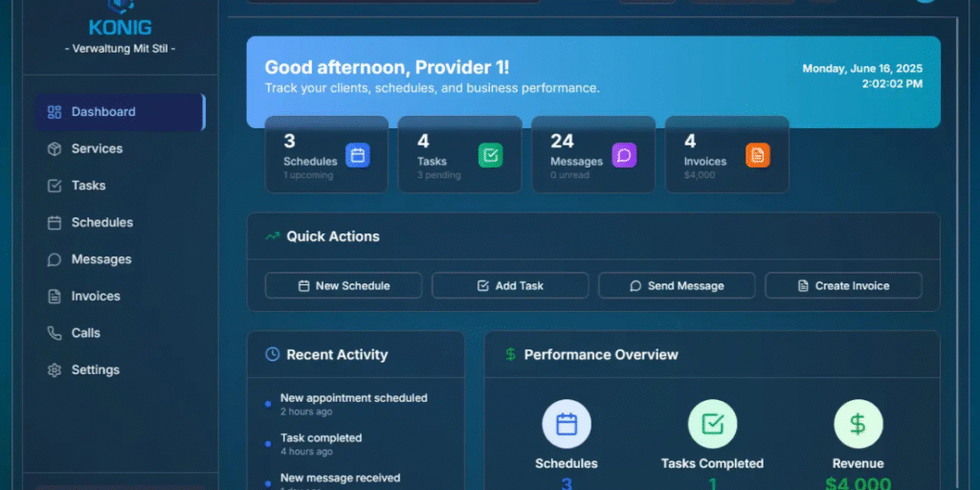Open the Invoices sidebar item
The image size is (980, 490).
tap(96, 297)
